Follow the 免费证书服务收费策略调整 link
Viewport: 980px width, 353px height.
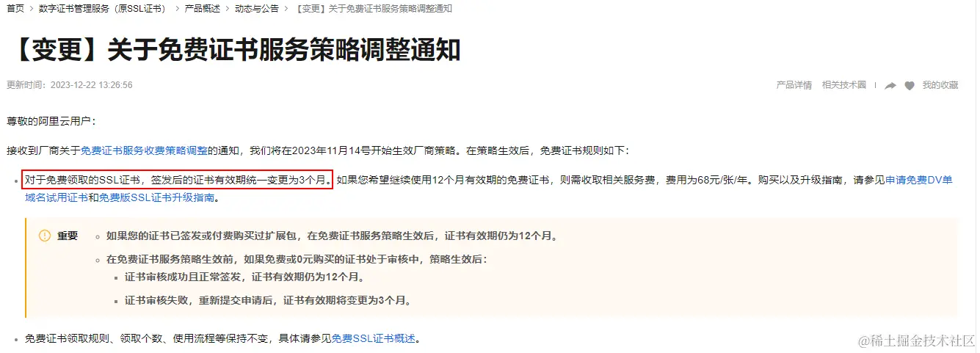click(x=144, y=150)
